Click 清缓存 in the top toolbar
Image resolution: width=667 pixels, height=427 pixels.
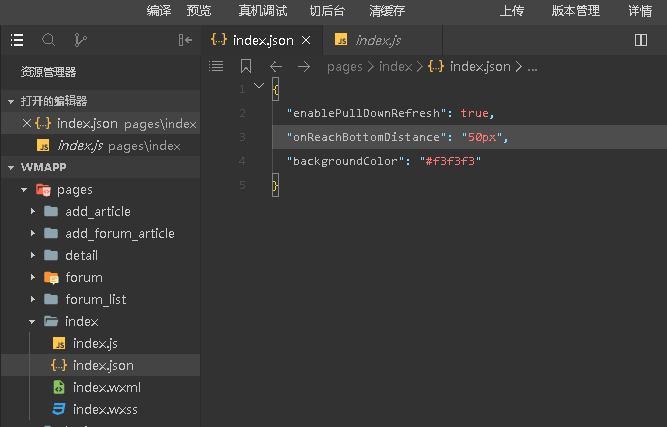click(387, 11)
